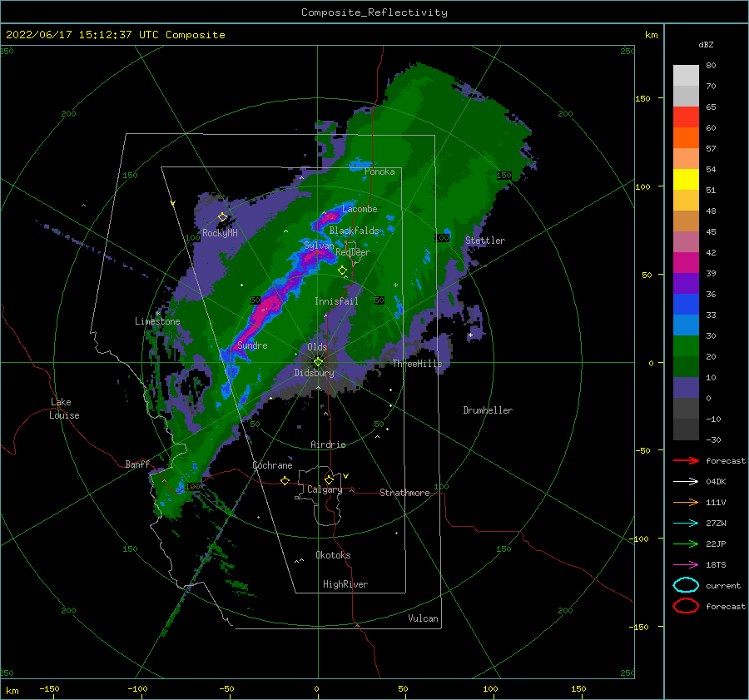The image size is (749, 700).
Task: Select the orange 57-60 dBZ color swatch
Action: [686, 138]
